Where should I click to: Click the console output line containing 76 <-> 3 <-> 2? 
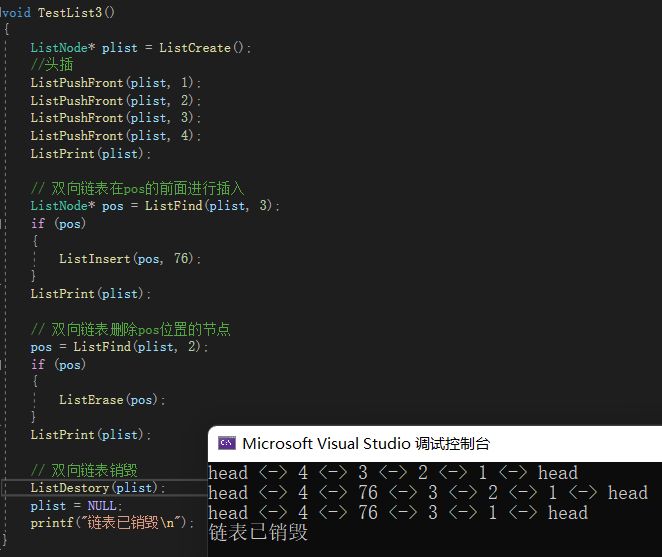coord(428,493)
